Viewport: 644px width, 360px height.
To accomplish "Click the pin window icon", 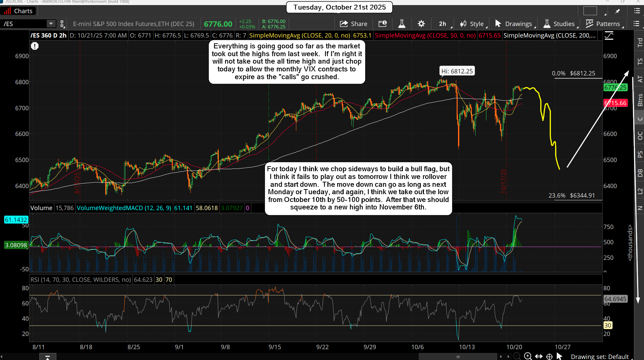I will tap(618, 11).
